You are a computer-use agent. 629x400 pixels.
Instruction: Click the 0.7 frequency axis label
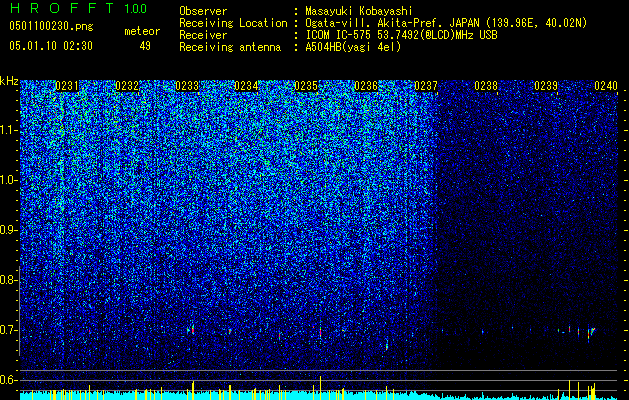point(8,330)
